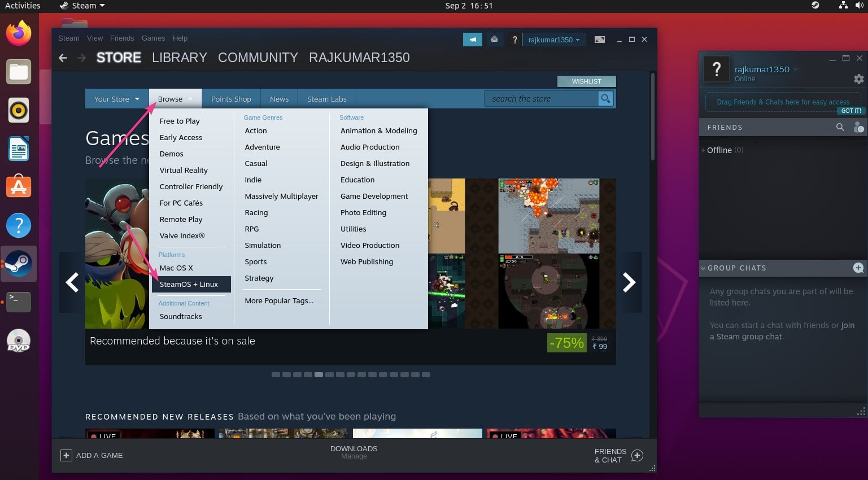The image size is (868, 480).
Task: Create a group chat with the plus icon
Action: coord(858,268)
